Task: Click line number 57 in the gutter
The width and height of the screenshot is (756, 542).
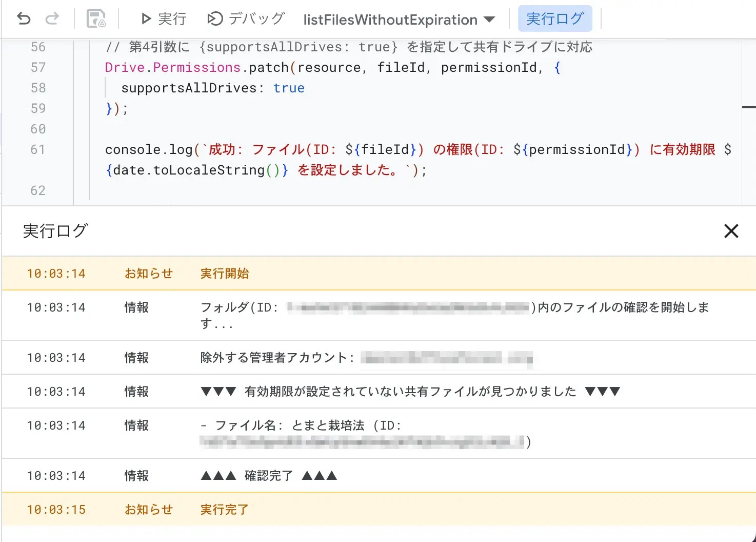Action: pos(38,67)
